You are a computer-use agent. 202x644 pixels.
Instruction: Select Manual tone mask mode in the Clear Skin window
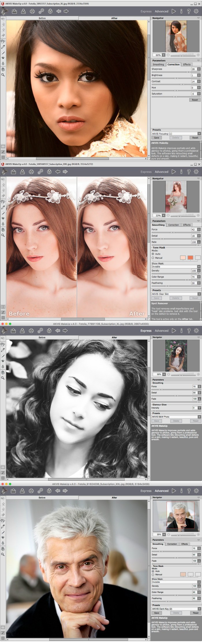click(153, 258)
